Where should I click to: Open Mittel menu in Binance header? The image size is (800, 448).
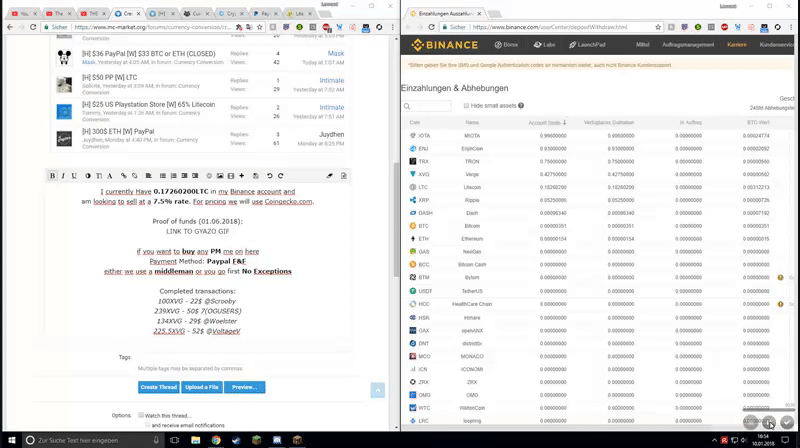(642, 45)
